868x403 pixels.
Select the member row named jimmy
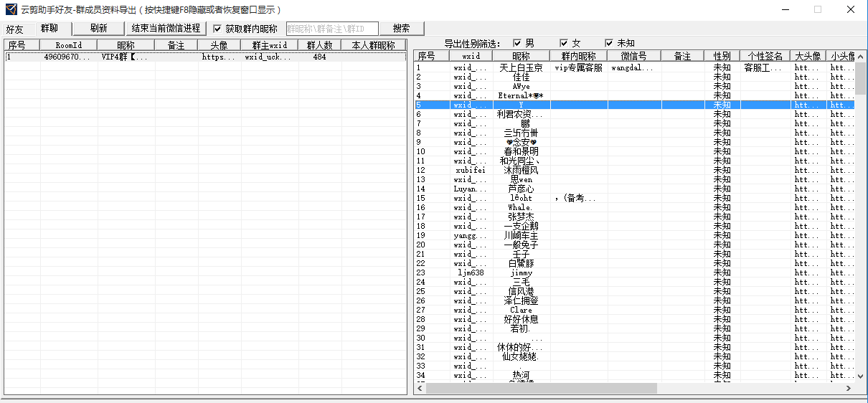tap(522, 273)
